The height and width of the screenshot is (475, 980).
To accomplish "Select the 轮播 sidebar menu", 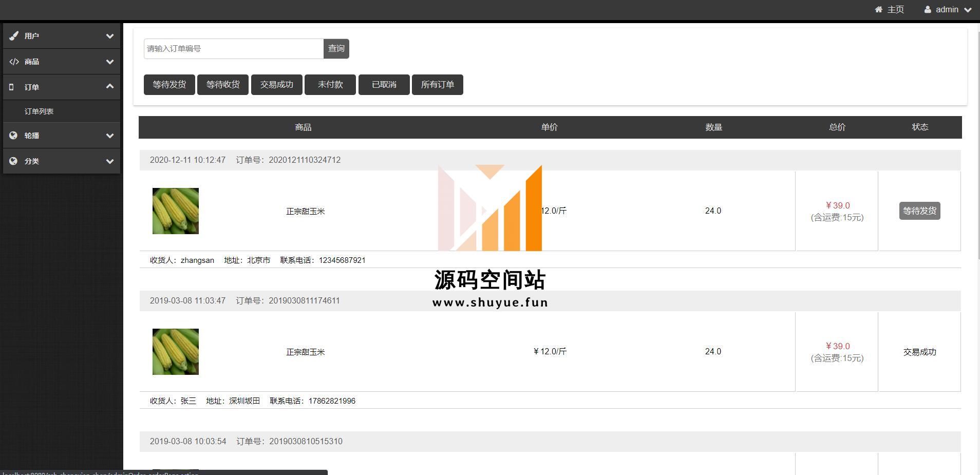I will 62,136.
